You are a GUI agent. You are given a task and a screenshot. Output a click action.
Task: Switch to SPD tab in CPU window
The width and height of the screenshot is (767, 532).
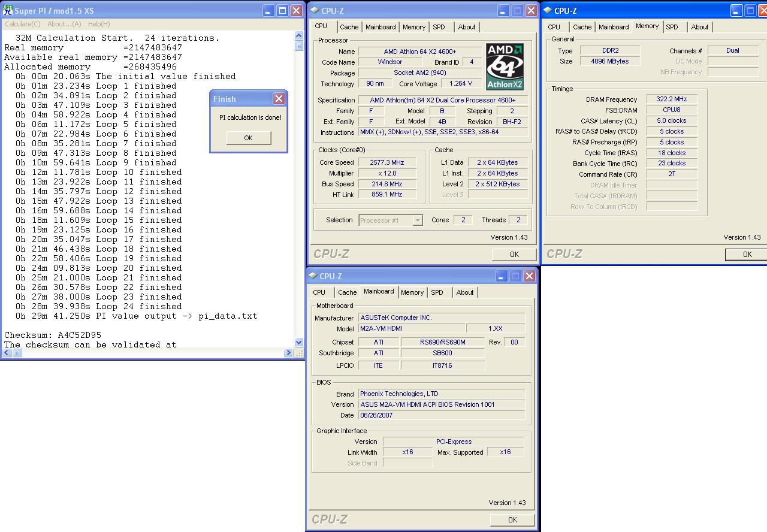439,27
